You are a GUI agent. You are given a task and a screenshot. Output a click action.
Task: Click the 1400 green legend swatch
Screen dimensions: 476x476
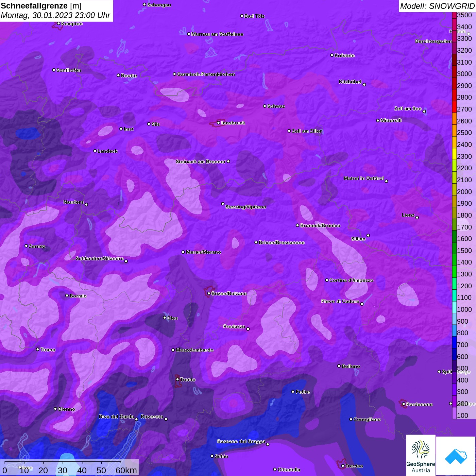coord(454,259)
